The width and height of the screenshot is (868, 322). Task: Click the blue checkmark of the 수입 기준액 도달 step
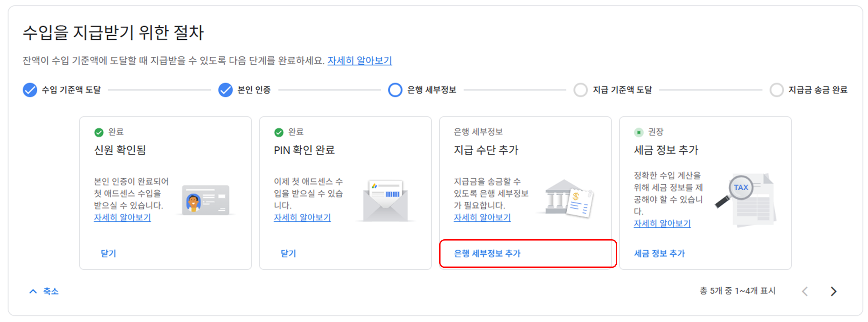30,90
